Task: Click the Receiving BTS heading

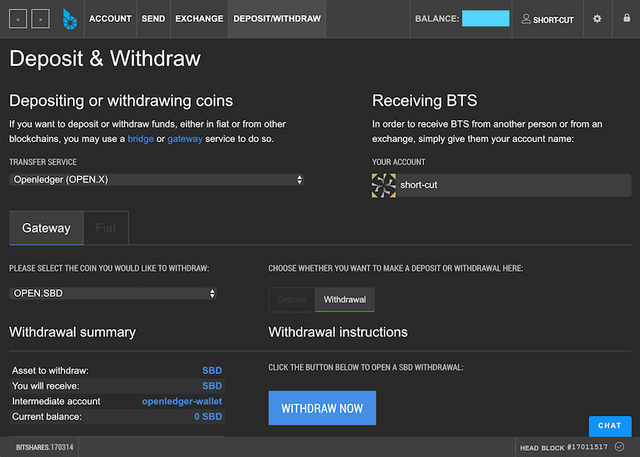Action: point(424,101)
